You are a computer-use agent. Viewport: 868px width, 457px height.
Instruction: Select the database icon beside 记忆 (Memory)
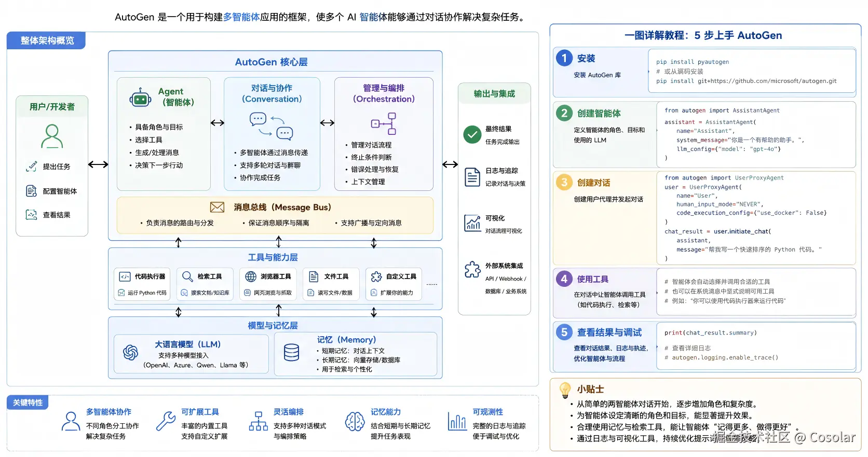pyautogui.click(x=292, y=353)
